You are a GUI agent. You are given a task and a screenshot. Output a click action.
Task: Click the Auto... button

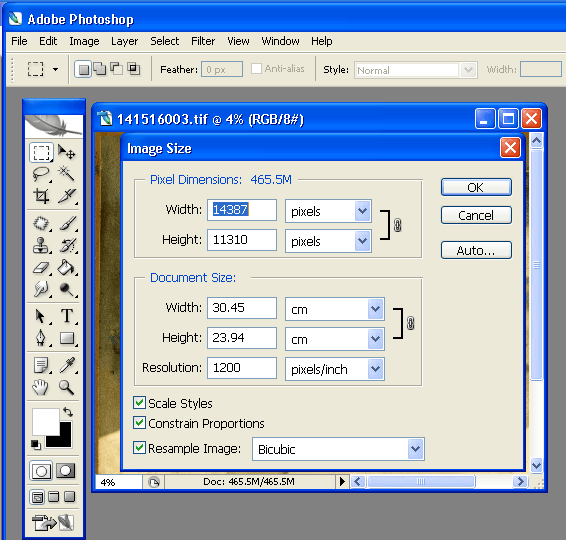[x=476, y=250]
